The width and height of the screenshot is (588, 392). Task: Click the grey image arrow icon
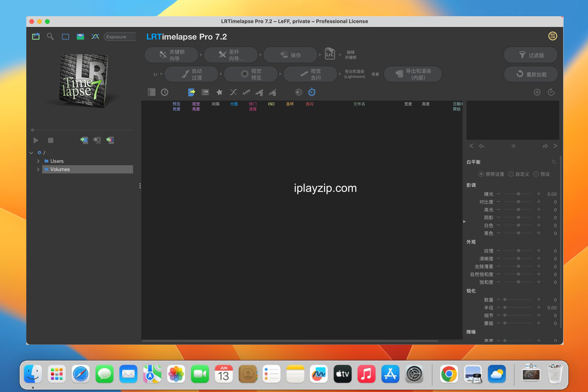205,92
